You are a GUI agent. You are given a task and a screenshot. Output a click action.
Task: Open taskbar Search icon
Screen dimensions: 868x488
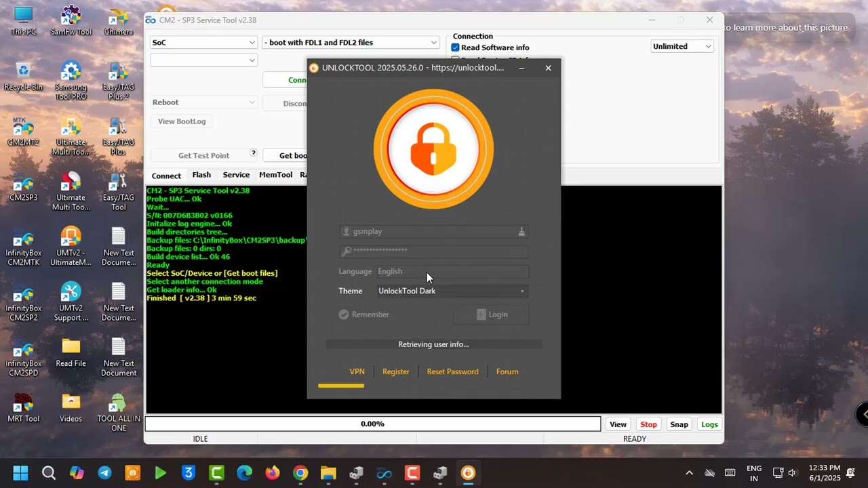[x=49, y=473]
